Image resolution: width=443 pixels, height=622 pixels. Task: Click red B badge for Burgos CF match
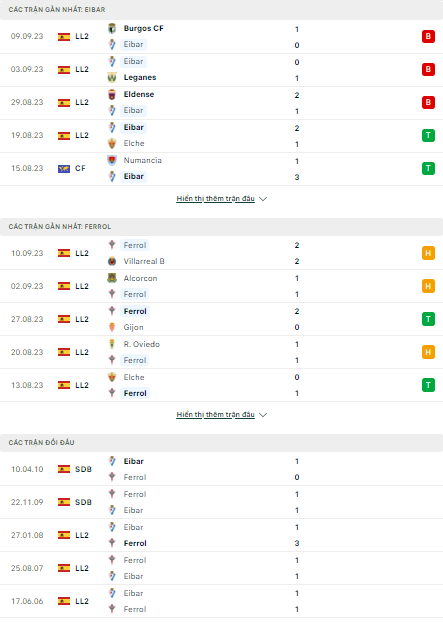click(x=428, y=36)
